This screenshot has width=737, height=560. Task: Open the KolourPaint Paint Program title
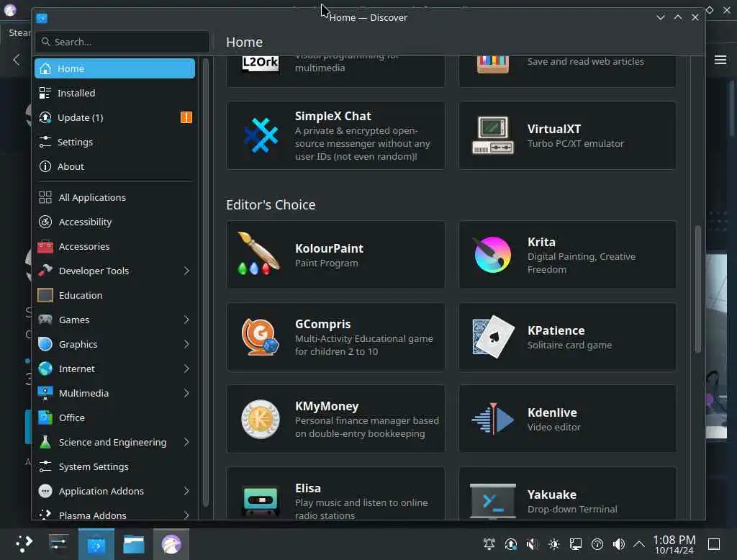coord(329,248)
